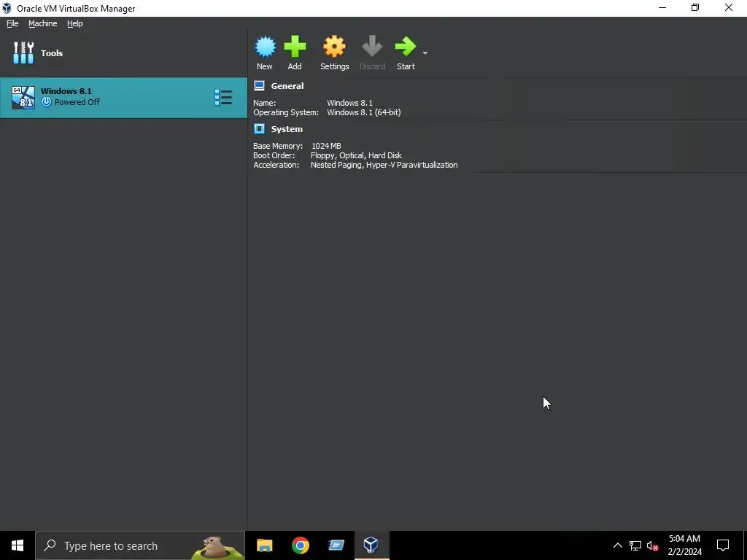Image resolution: width=747 pixels, height=560 pixels.
Task: Click the name value Windows 8.1
Action: pyautogui.click(x=349, y=103)
